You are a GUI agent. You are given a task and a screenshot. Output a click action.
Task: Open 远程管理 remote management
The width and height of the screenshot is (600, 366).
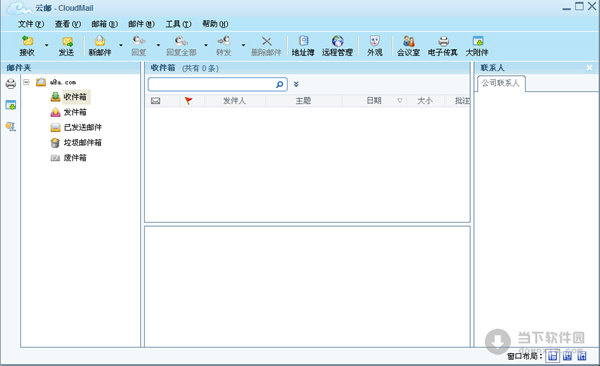pyautogui.click(x=337, y=46)
